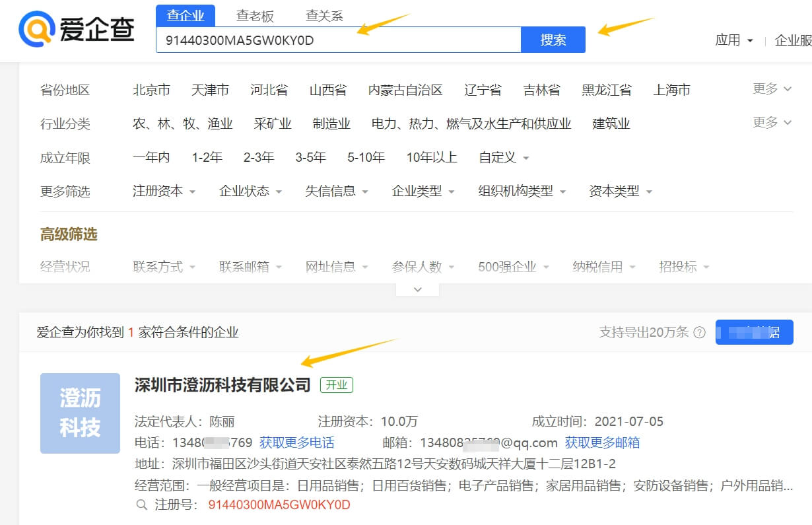
Task: Select 山西省 province filter
Action: [x=328, y=90]
